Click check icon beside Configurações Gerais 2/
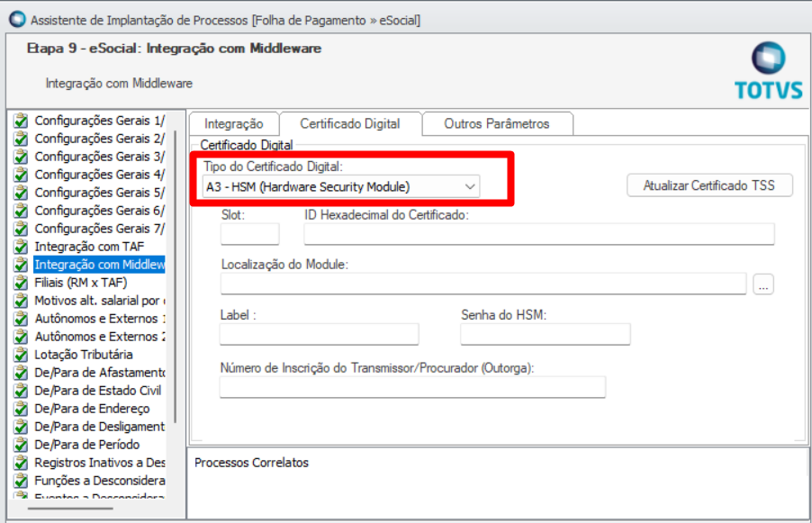The height and width of the screenshot is (523, 812). [x=21, y=139]
